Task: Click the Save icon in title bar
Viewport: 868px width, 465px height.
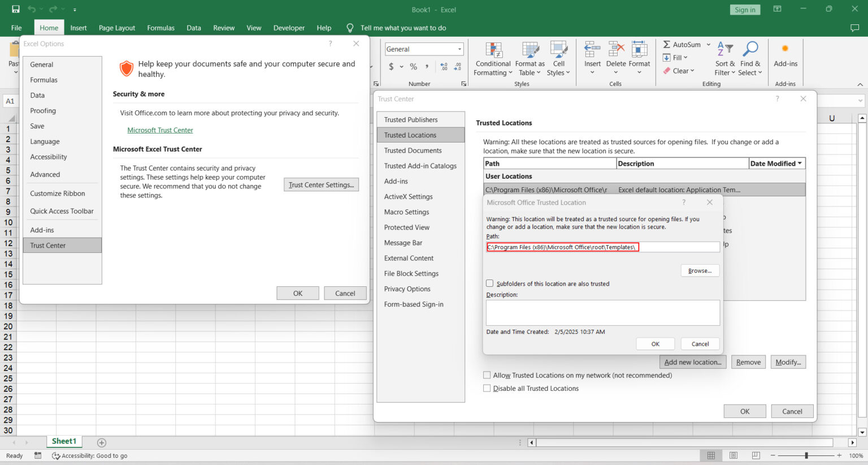Action: pos(16,10)
